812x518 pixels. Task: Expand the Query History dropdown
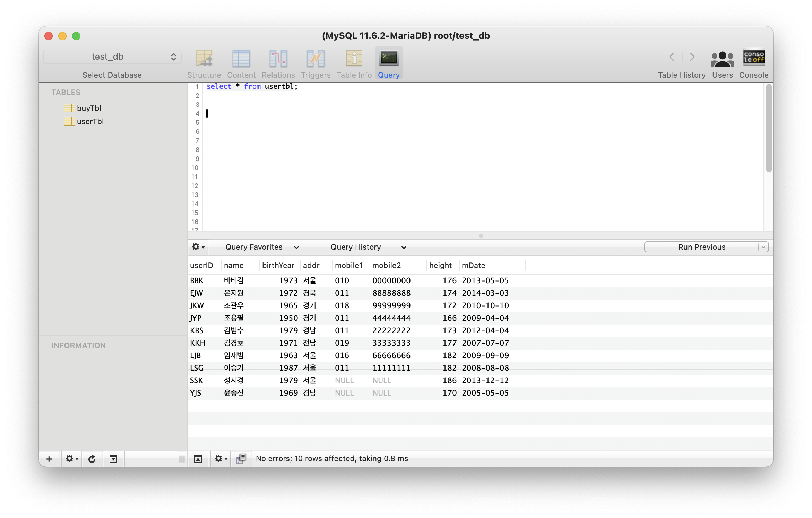[x=368, y=247]
